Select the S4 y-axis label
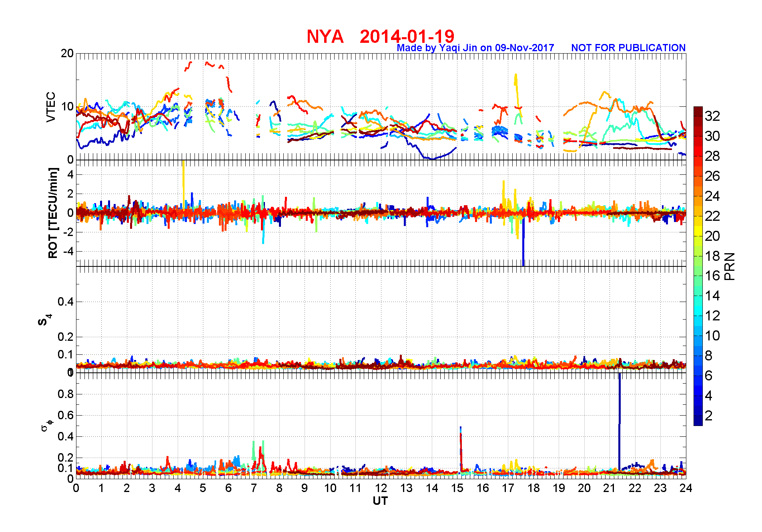The width and height of the screenshot is (762, 532). [x=45, y=320]
